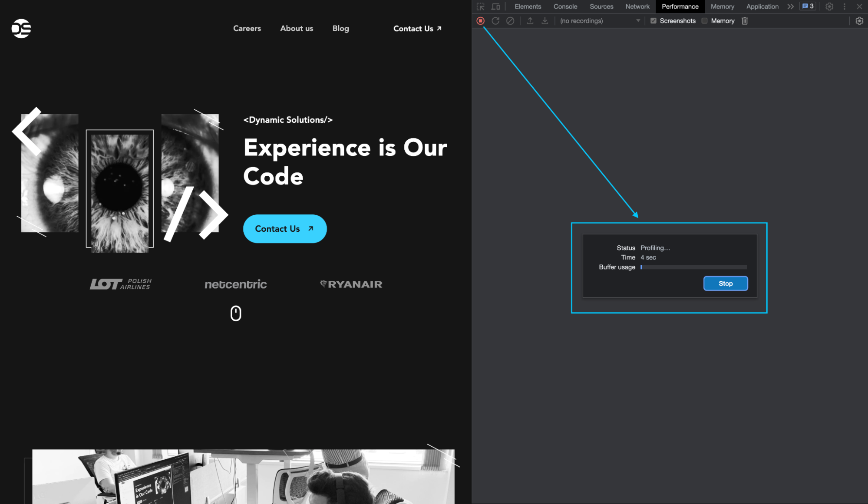
Task: Toggle the device toolbar icon
Action: 495,7
